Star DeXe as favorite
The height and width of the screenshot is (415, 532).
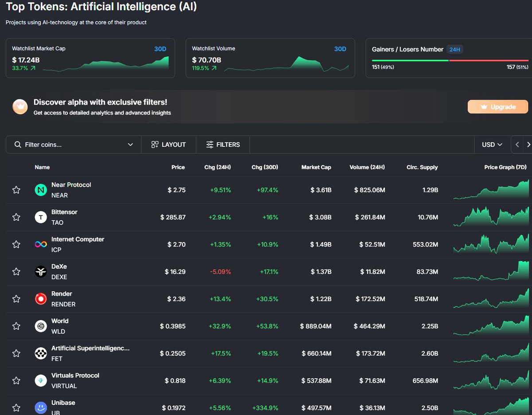click(16, 271)
